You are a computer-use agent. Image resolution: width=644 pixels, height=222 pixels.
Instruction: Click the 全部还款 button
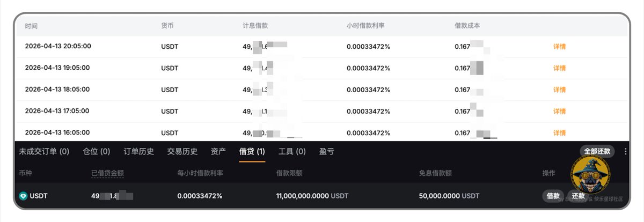click(597, 151)
